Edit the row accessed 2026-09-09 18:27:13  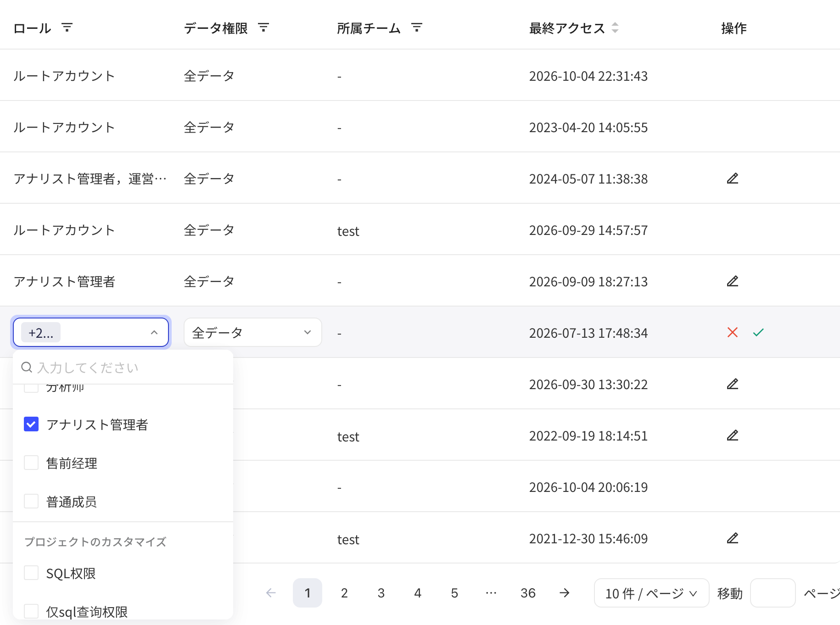click(733, 281)
